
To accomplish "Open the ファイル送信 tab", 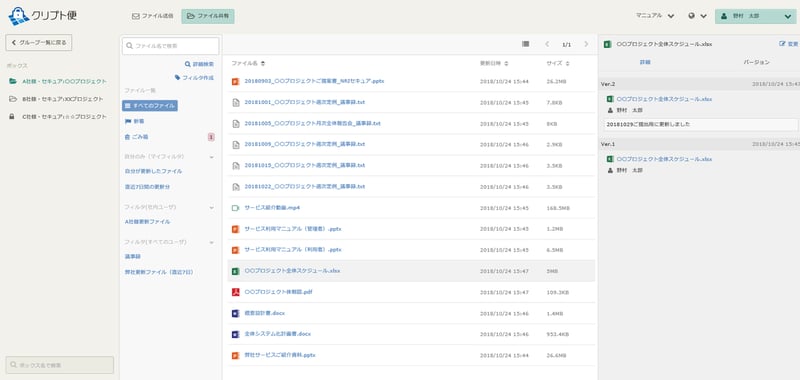I will 153,16.
